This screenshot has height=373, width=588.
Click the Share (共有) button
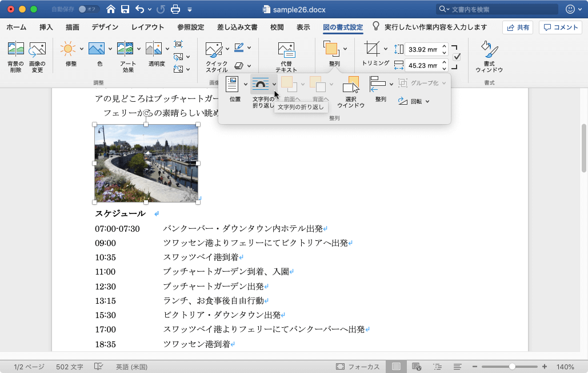[x=518, y=27]
